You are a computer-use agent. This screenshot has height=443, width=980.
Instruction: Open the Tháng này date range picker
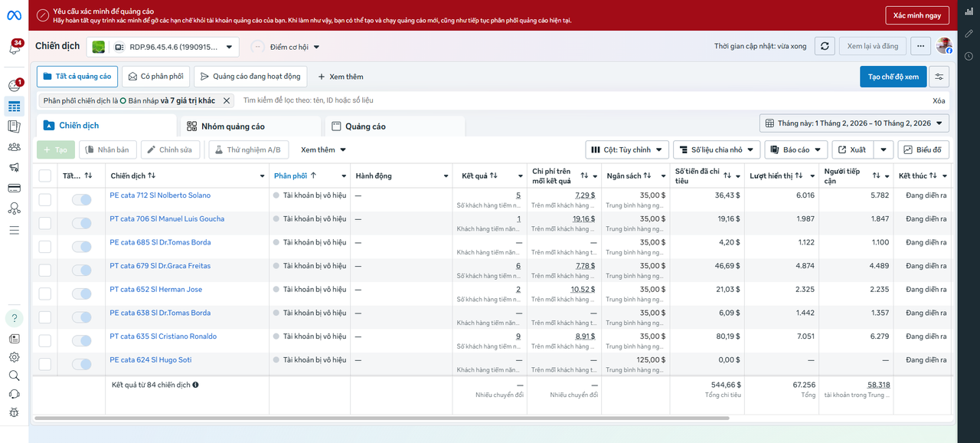[854, 123]
